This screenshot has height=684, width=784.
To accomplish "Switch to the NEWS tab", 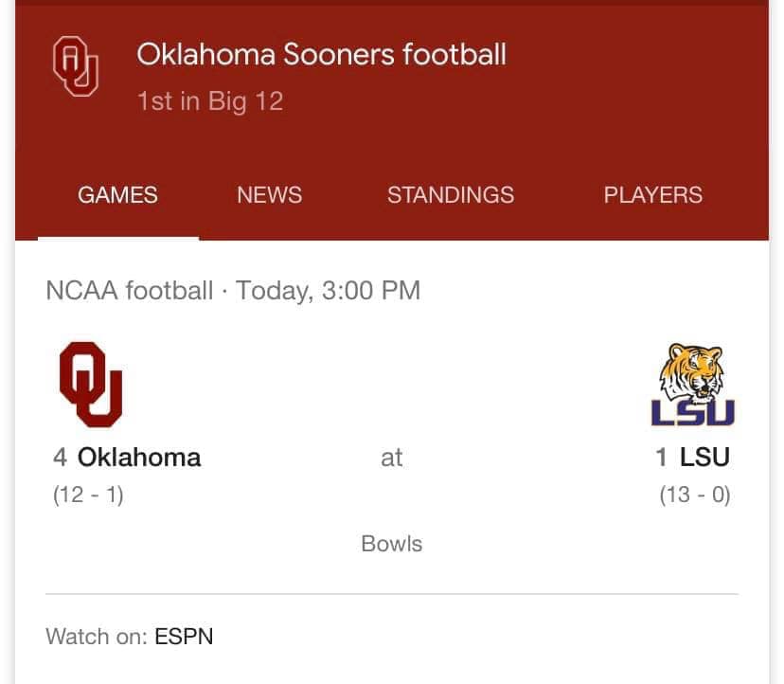I will (269, 195).
